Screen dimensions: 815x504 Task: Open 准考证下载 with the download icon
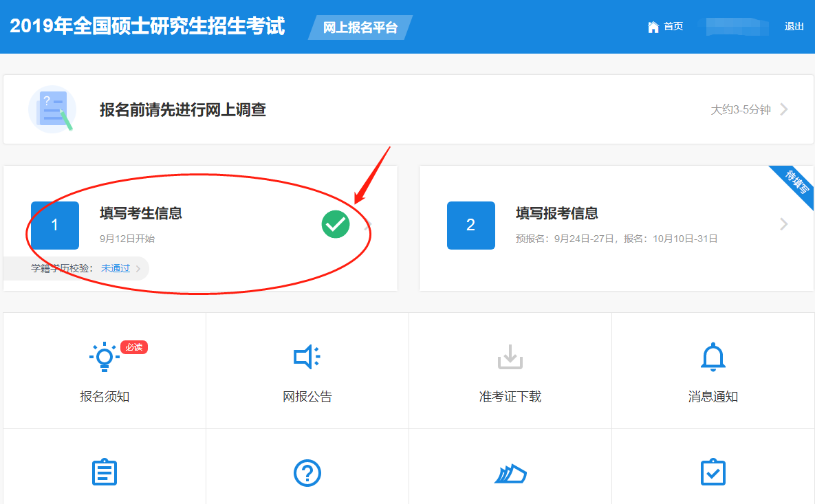pyautogui.click(x=510, y=357)
